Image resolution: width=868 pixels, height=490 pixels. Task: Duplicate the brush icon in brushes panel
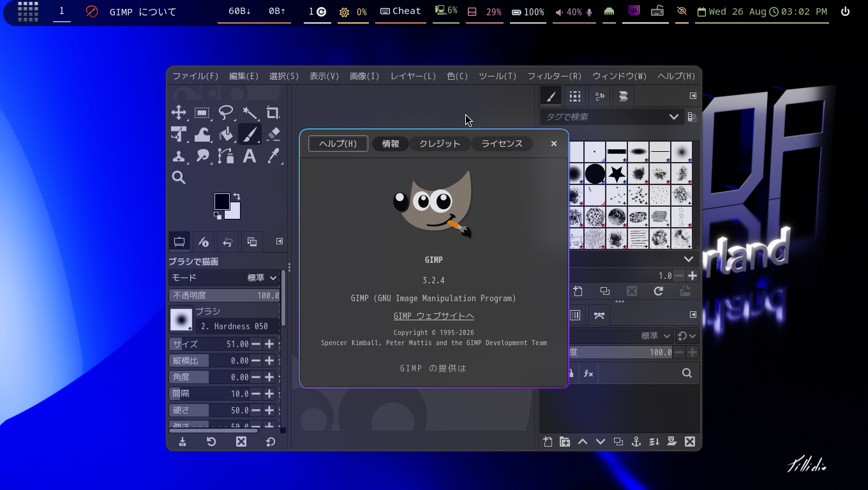point(605,291)
